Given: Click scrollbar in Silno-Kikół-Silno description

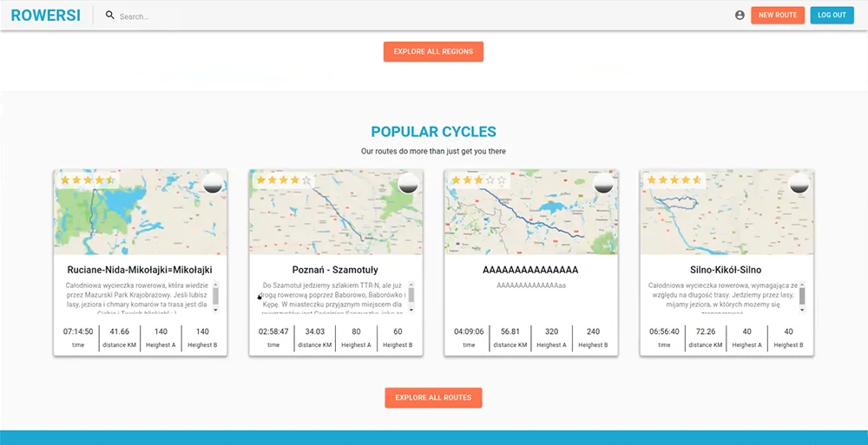Looking at the screenshot, I should pos(802,298).
